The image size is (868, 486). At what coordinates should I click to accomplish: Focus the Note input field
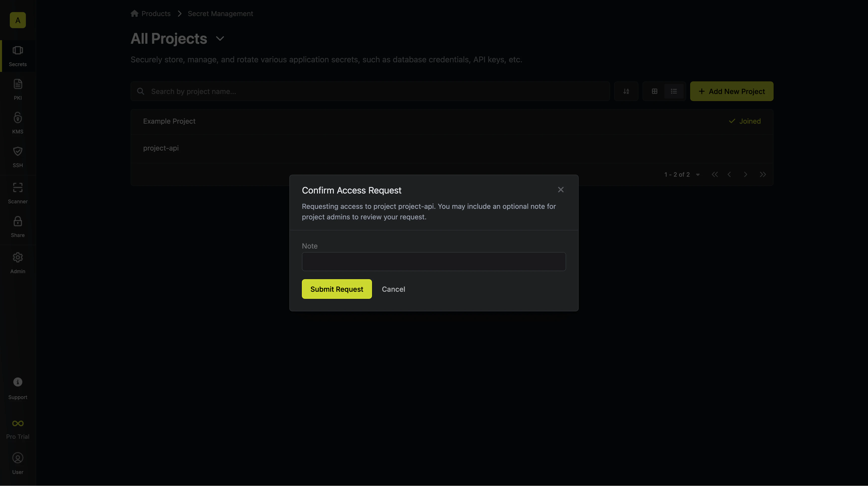pos(434,262)
